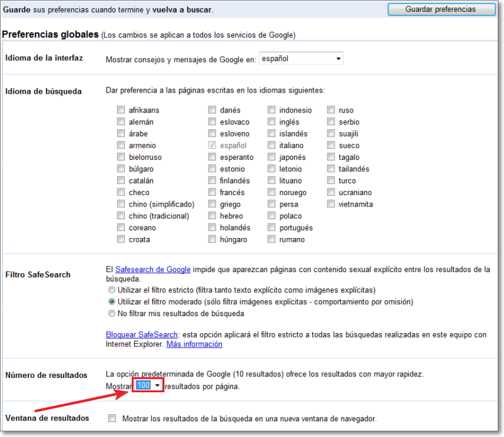Check the rumano language checkbox

[272, 239]
